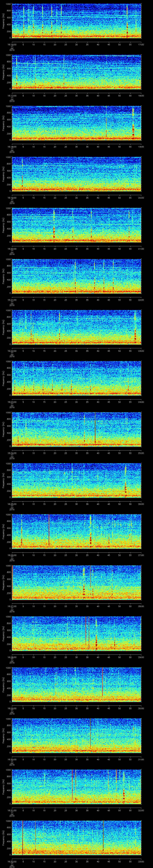
Task: Click the 33:00 end time label
Action: point(141,861)
